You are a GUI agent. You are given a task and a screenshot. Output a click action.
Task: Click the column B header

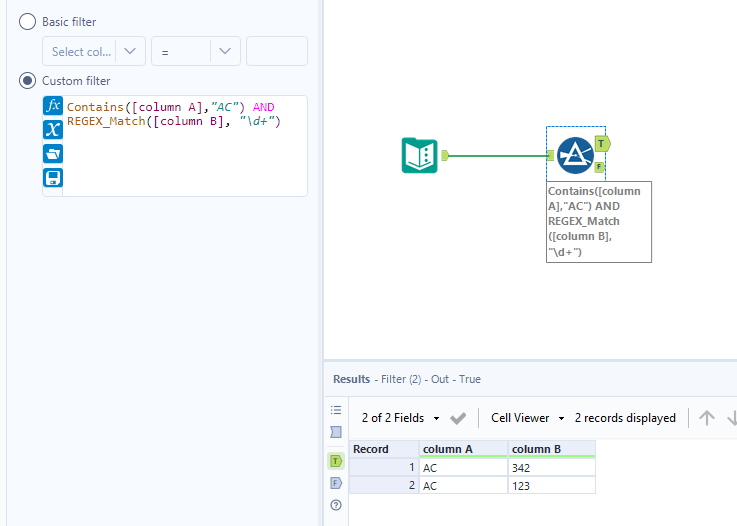click(551, 449)
